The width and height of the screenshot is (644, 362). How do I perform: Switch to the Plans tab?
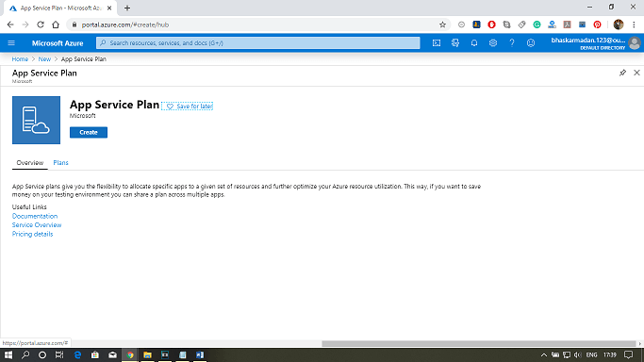[60, 162]
